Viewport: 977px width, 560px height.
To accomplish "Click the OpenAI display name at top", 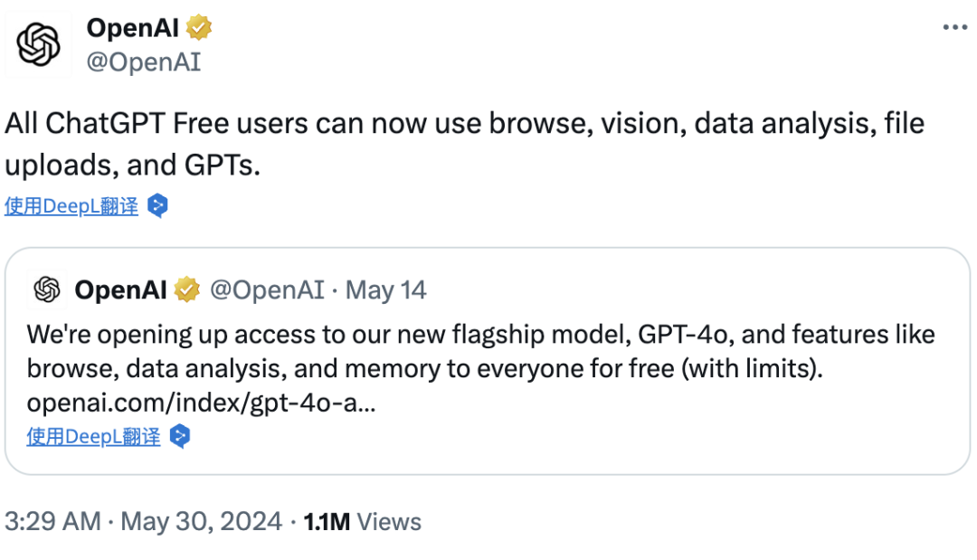I will (x=133, y=27).
